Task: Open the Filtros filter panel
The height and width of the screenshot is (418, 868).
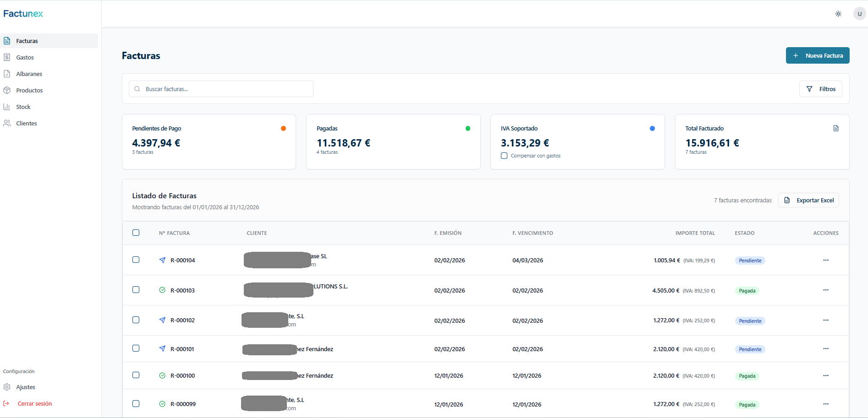Action: pyautogui.click(x=820, y=89)
